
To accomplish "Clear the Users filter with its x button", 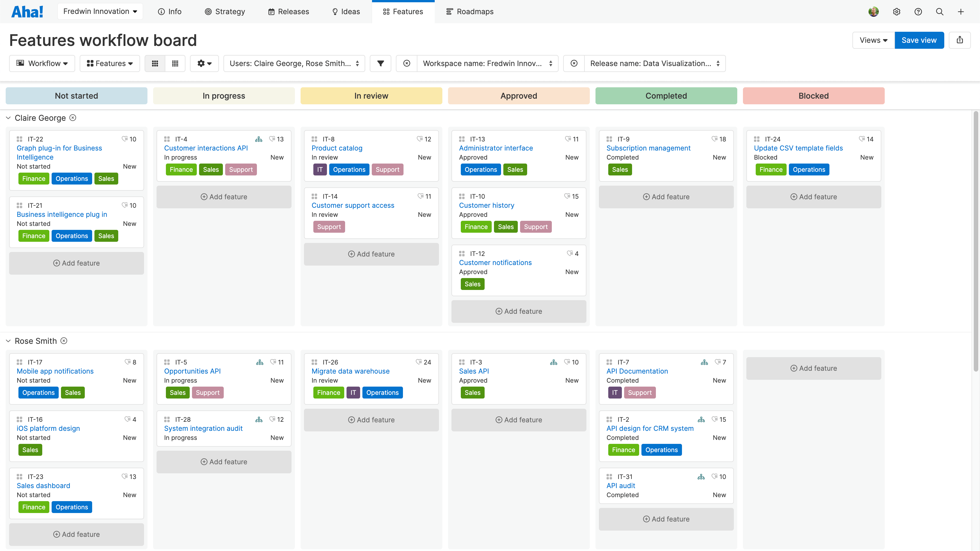I will click(407, 63).
